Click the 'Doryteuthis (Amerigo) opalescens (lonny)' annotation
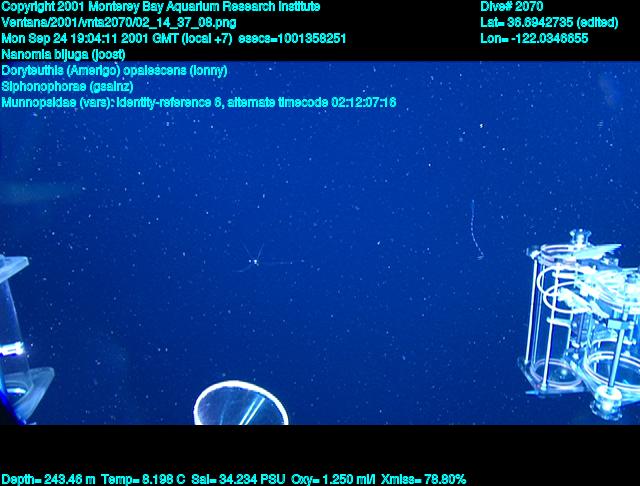The image size is (640, 486). click(x=114, y=71)
